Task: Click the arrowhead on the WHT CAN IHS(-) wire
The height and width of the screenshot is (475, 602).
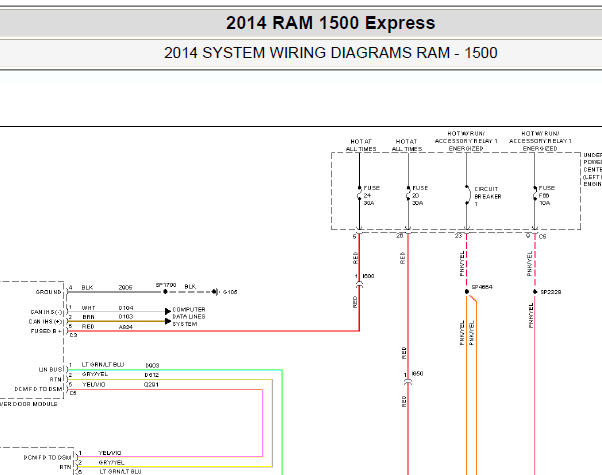Action: (168, 311)
